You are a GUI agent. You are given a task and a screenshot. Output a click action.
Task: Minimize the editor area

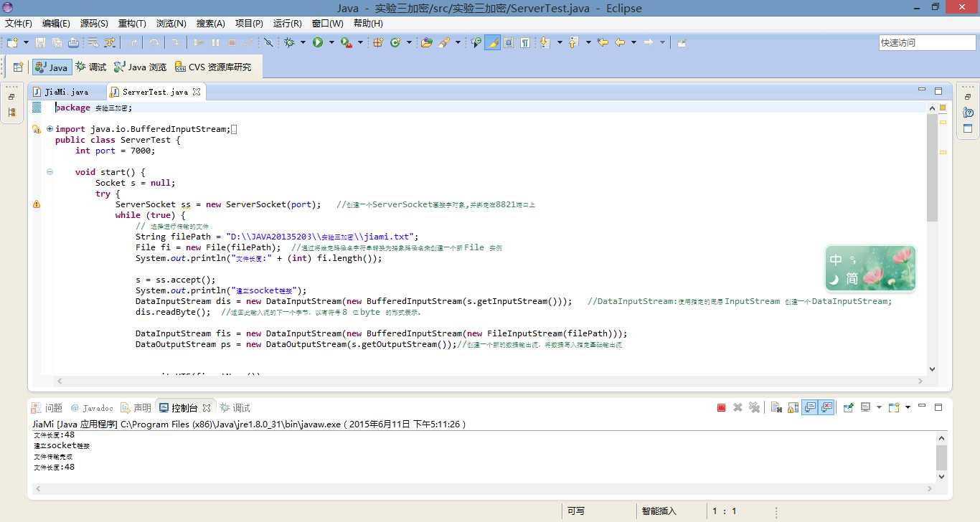point(922,90)
